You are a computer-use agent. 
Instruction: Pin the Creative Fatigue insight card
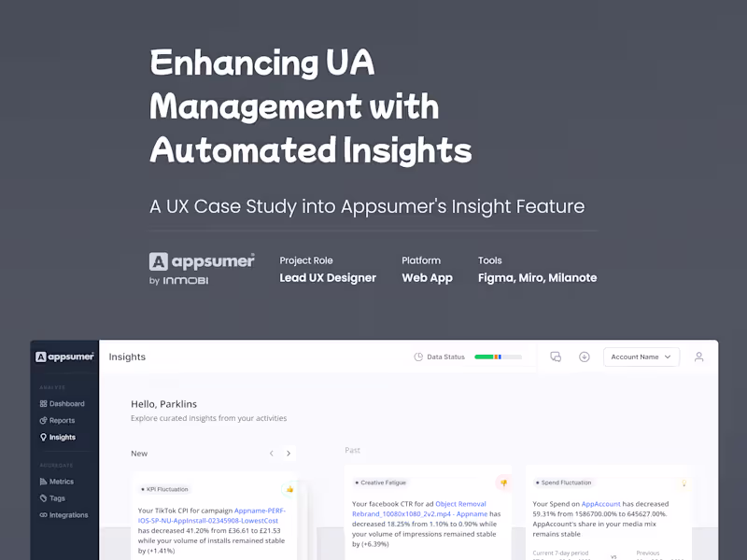[504, 483]
